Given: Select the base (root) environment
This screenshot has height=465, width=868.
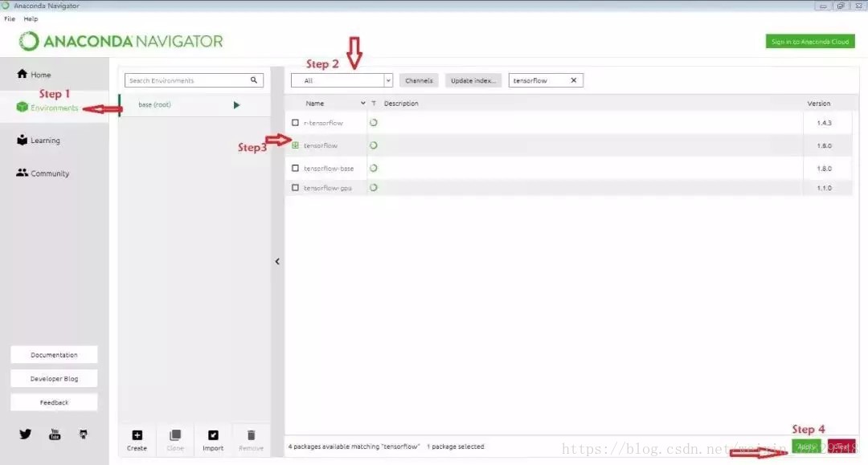Looking at the screenshot, I should [194, 105].
